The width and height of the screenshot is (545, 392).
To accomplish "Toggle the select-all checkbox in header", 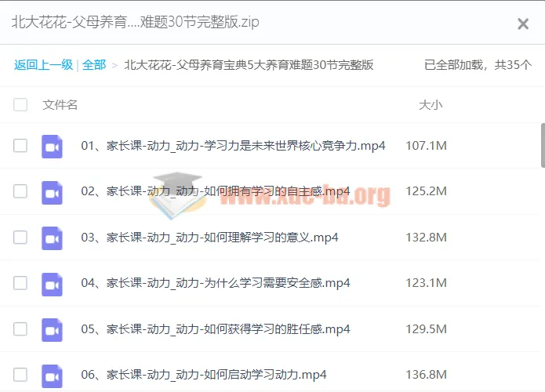I will (x=20, y=105).
